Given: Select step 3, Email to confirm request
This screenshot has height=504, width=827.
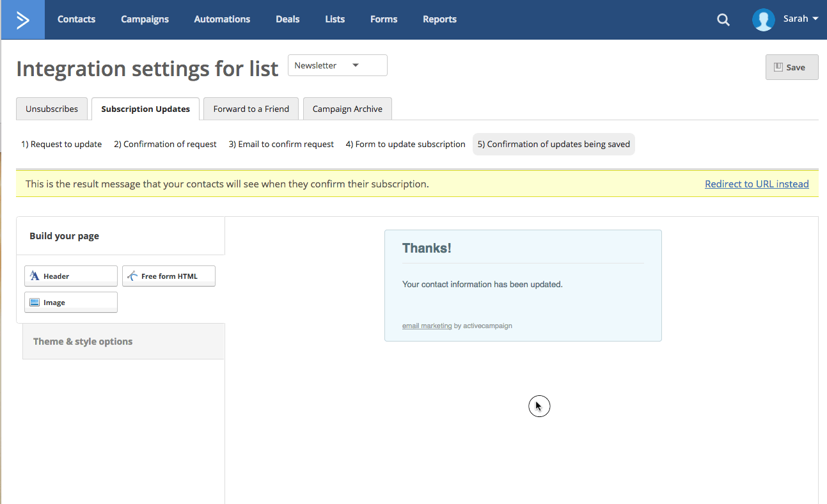Looking at the screenshot, I should 281,144.
